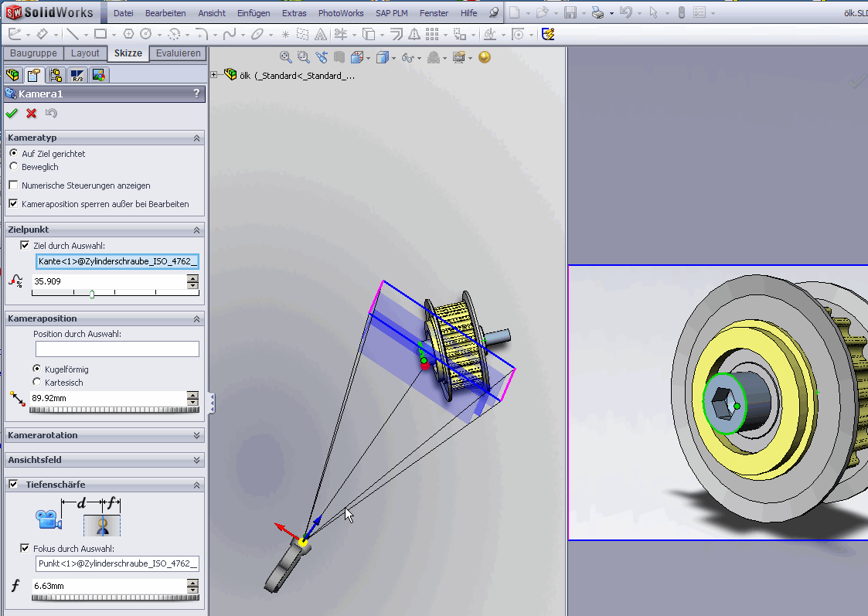Open the PhotoWorks menu

[341, 12]
